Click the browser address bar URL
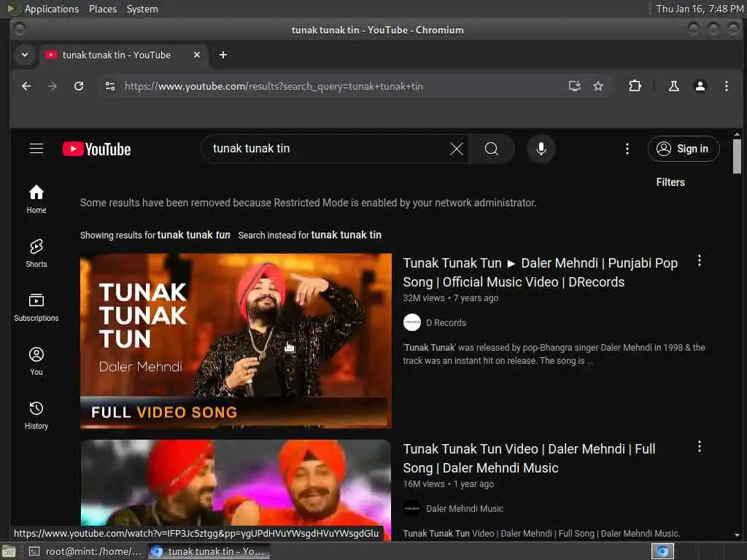This screenshot has height=560, width=747. (274, 86)
